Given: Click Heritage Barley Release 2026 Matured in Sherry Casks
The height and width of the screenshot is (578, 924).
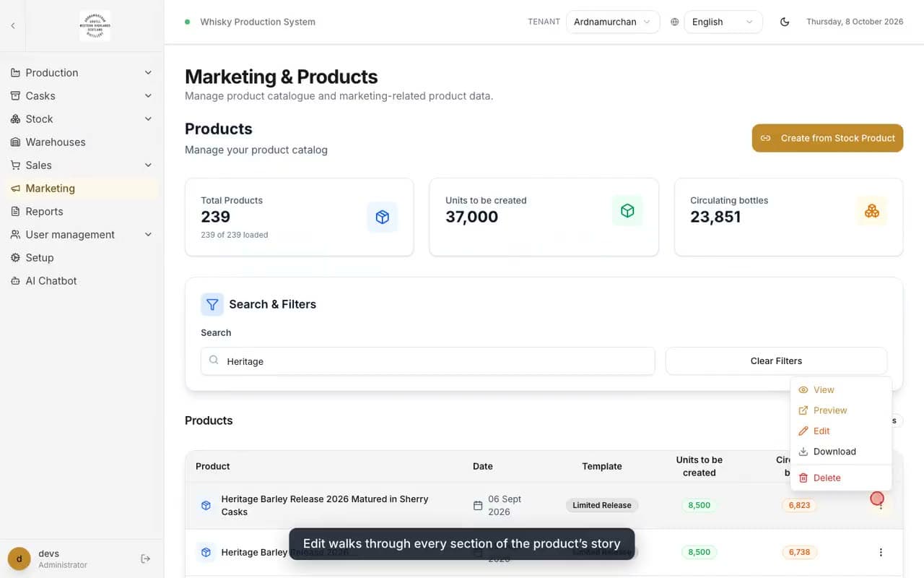Looking at the screenshot, I should [x=325, y=505].
